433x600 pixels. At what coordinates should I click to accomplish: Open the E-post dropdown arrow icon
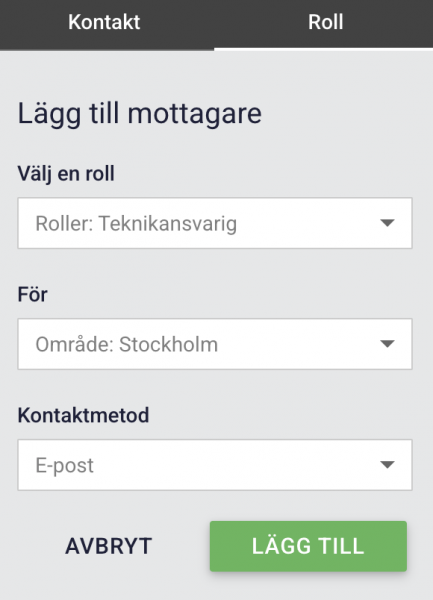tap(387, 465)
